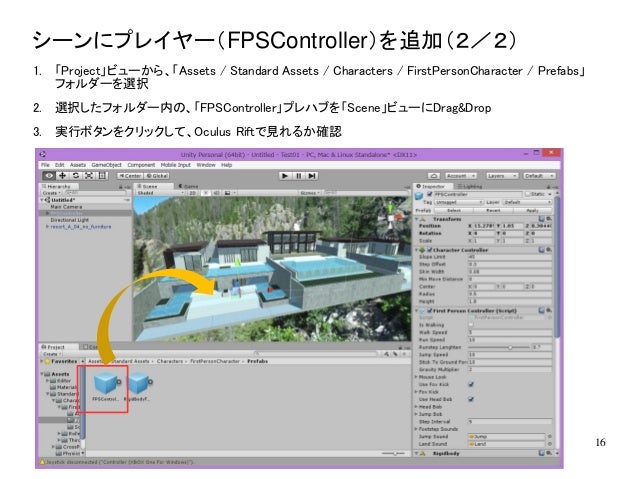Open the Layer Default dropdown in Inspector

tap(527, 202)
